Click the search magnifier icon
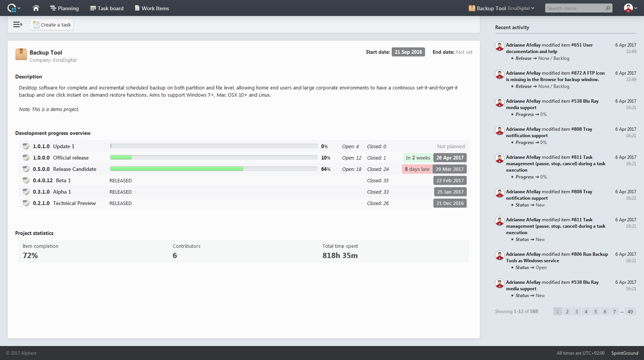Viewport: 644px width, 360px height. point(608,8)
